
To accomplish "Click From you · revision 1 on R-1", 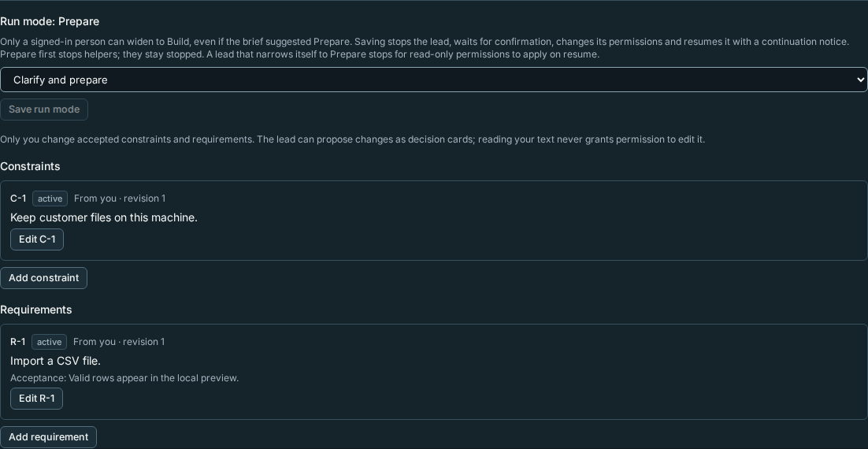I will point(119,342).
